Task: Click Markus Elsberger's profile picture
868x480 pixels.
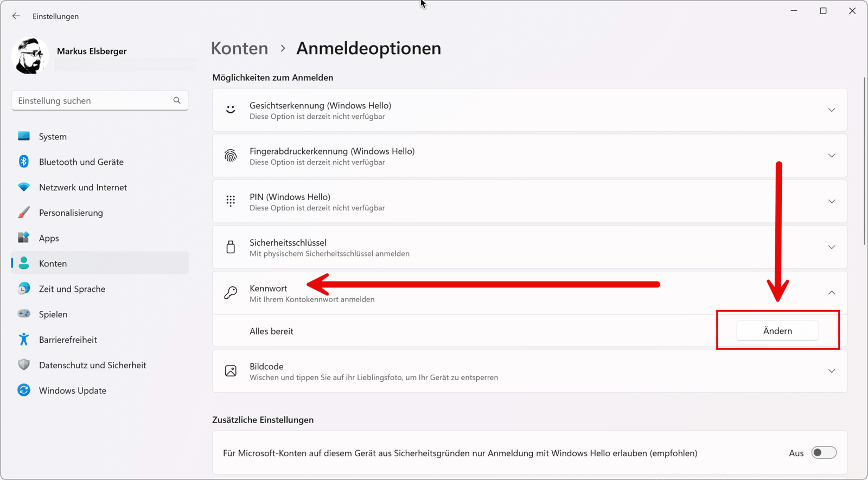Action: pos(30,55)
